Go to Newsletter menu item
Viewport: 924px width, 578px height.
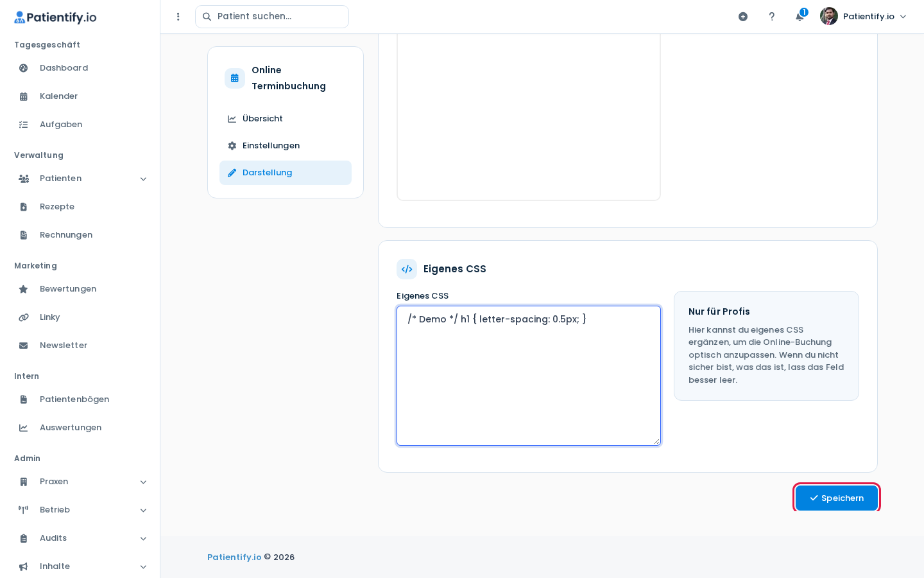click(x=80, y=346)
